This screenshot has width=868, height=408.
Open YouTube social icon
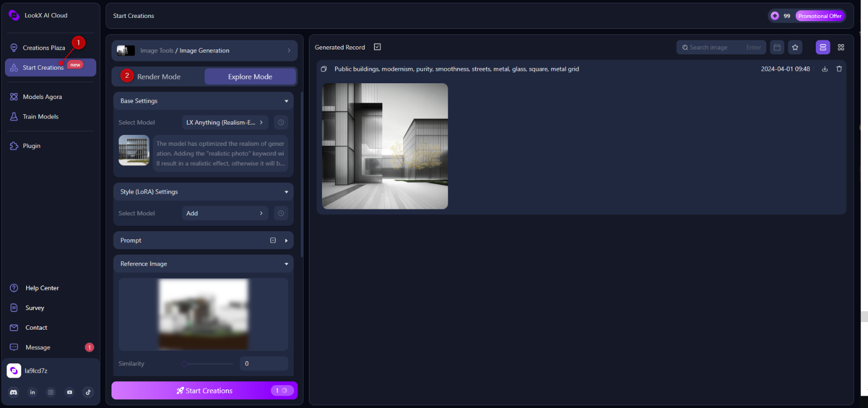pos(70,392)
